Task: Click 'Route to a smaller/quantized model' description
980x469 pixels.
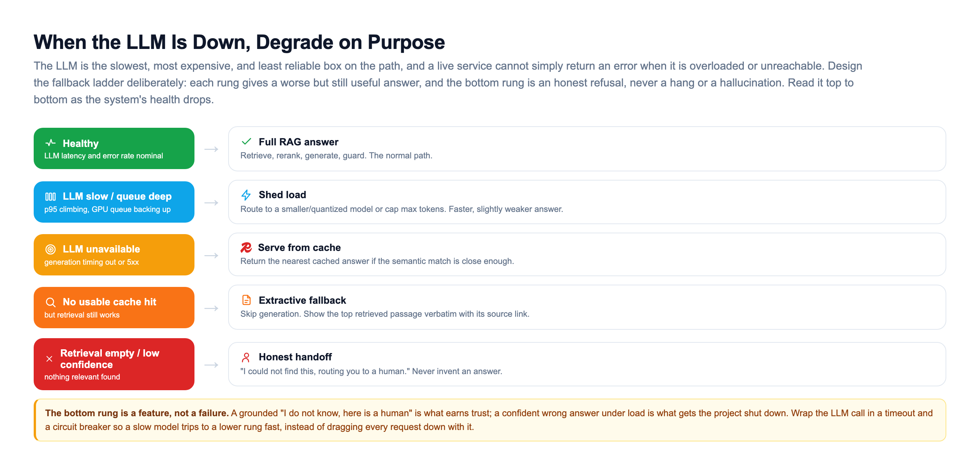Action: point(402,209)
